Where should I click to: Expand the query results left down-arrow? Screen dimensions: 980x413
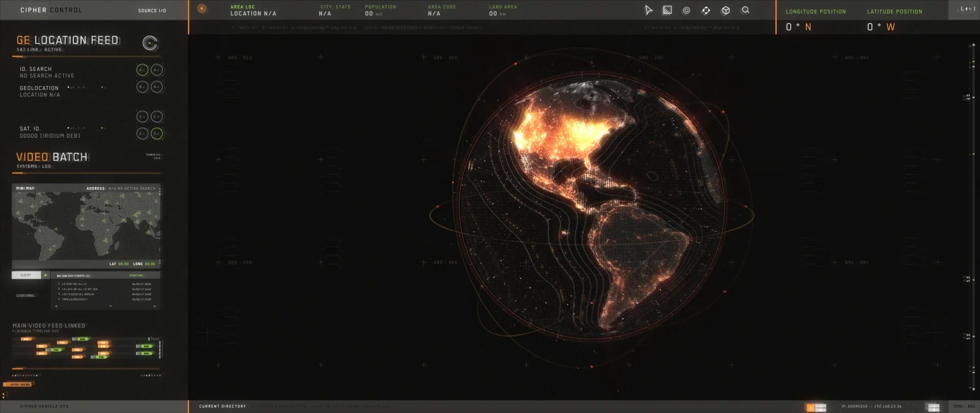[x=56, y=306]
